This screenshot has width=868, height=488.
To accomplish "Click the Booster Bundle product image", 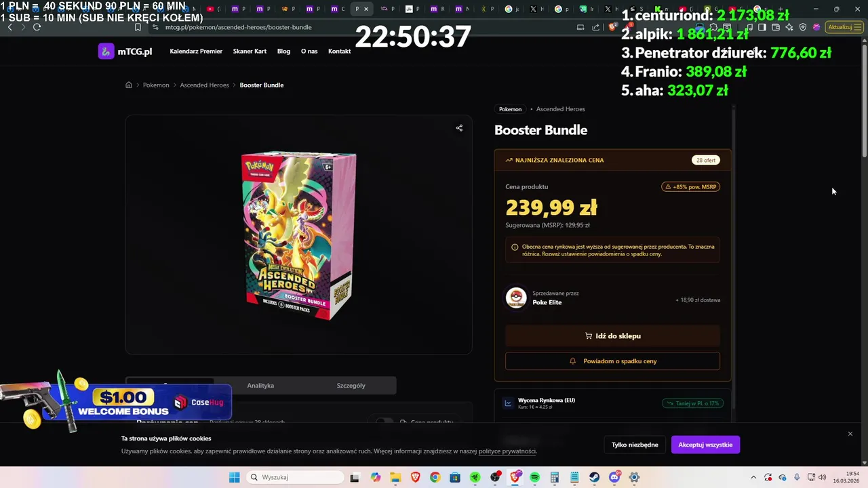I will pyautogui.click(x=298, y=235).
